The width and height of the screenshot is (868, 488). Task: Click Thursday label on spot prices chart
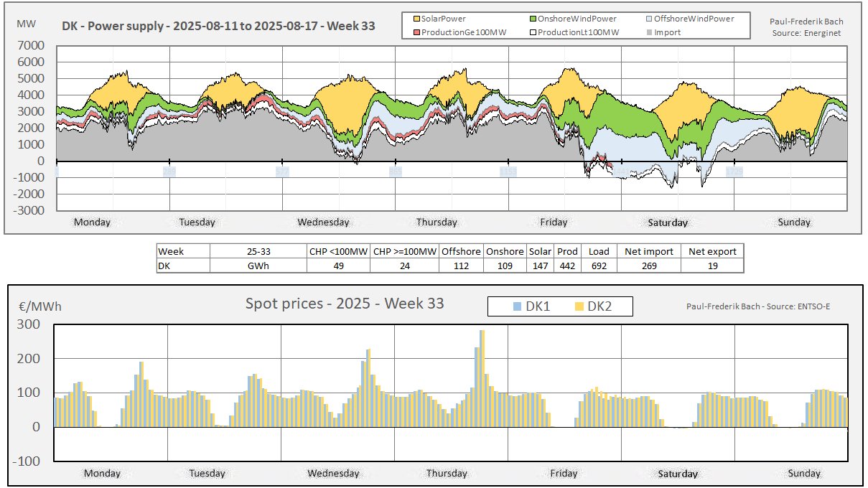(x=447, y=474)
